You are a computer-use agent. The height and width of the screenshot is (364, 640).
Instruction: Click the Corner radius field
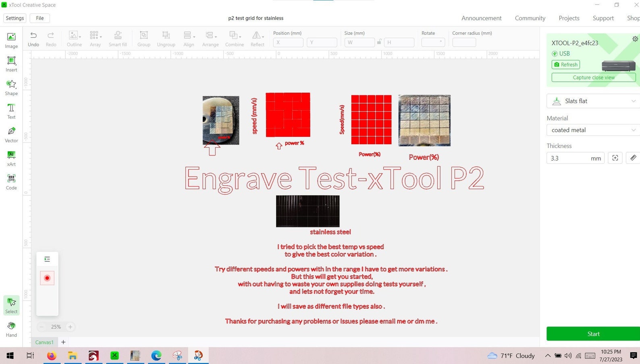point(464,42)
